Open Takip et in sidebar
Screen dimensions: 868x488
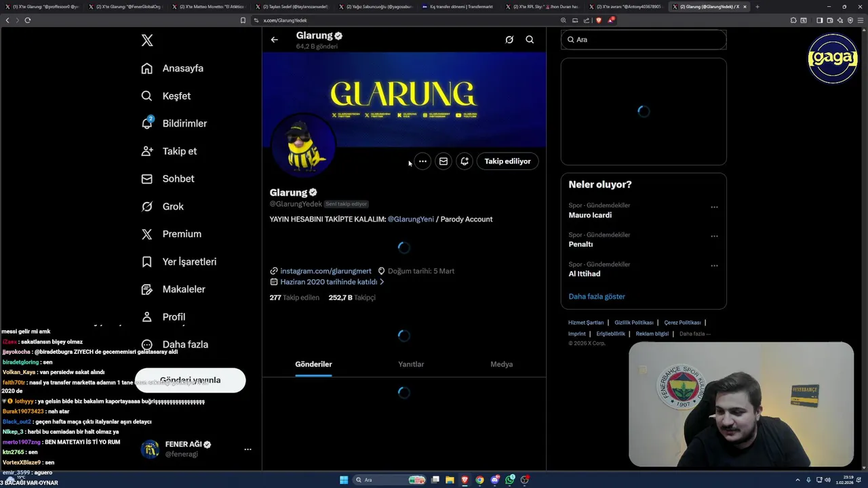tap(169, 151)
